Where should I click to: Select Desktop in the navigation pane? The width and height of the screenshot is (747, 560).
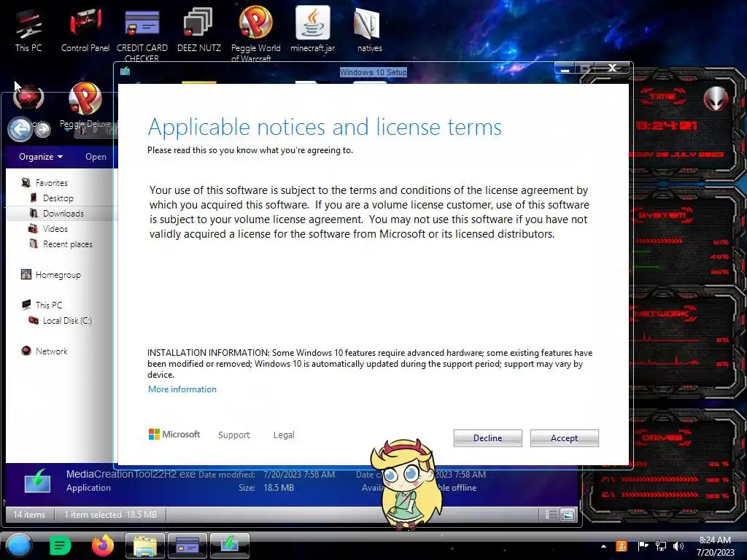coord(58,198)
